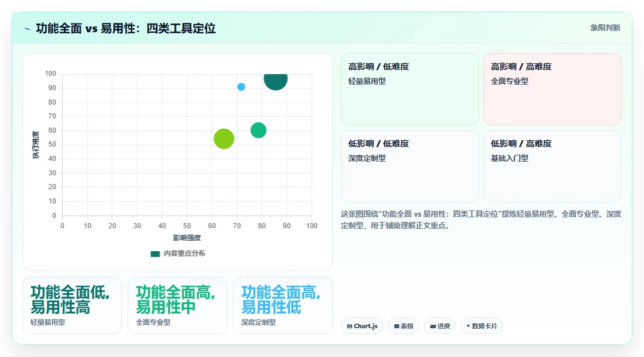
Task: Click the y-axis tick label 100
Action: coord(51,74)
